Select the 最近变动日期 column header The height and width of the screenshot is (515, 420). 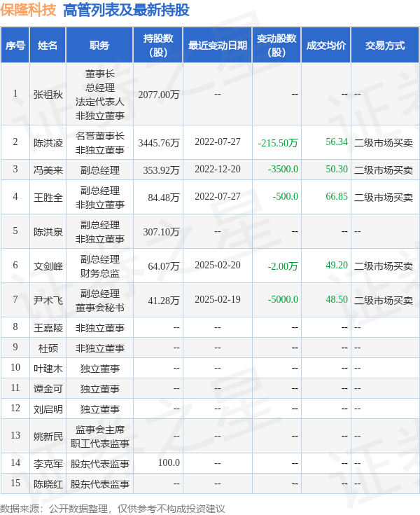click(217, 46)
